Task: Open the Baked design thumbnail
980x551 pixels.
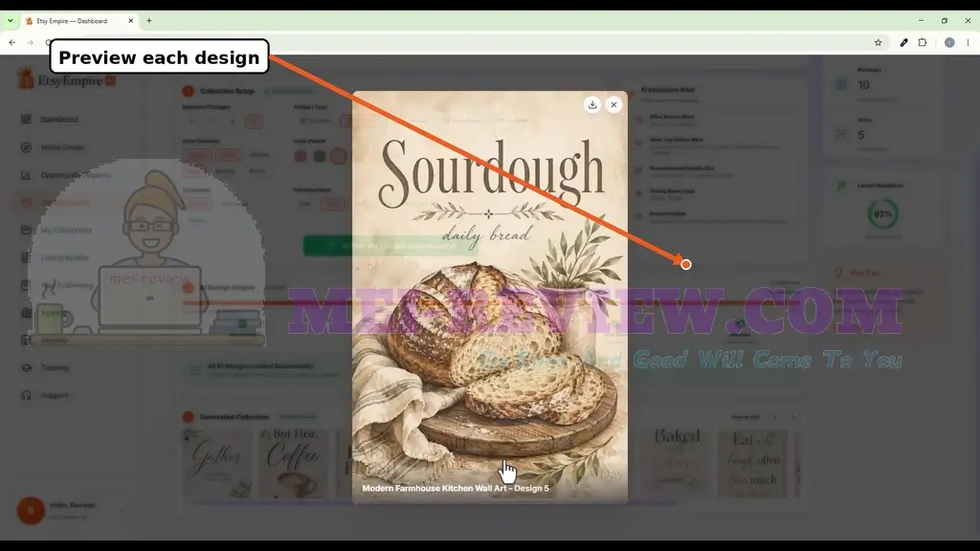Action: [677, 464]
